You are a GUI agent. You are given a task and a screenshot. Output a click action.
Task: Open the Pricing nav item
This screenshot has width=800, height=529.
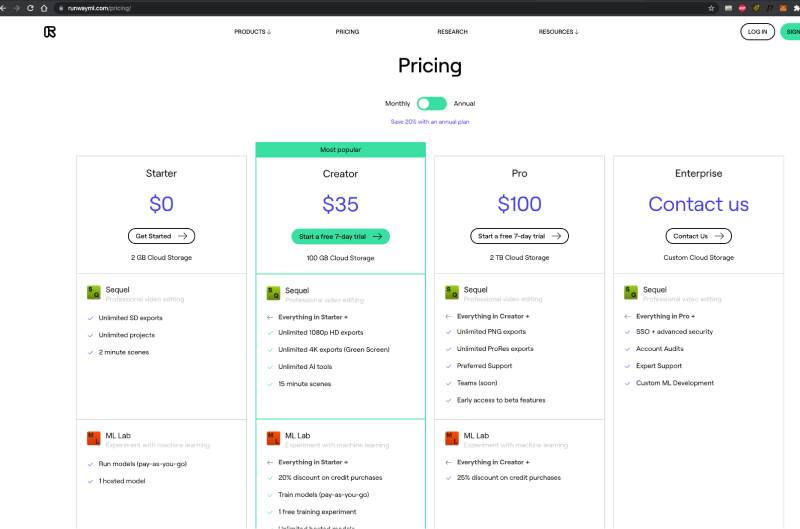tap(347, 32)
